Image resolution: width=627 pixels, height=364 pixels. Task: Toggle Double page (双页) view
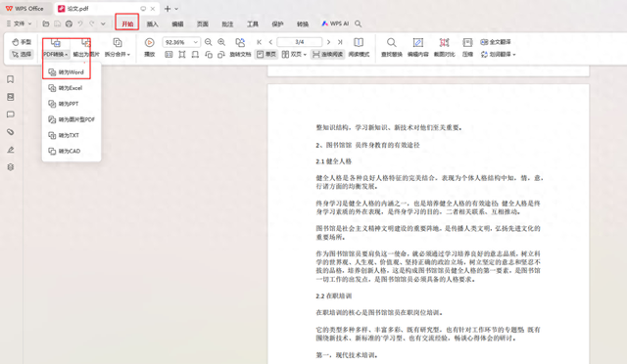[x=292, y=54]
